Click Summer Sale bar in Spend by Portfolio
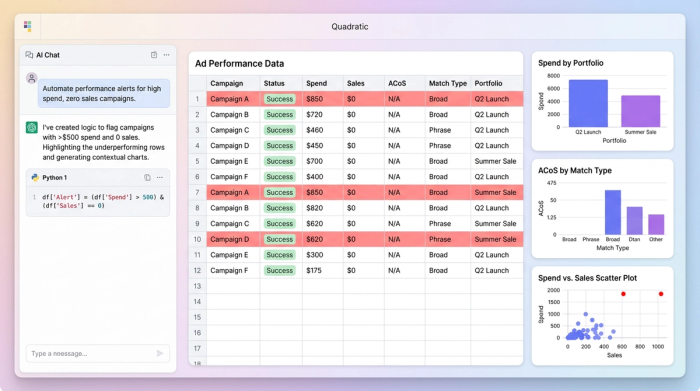Image resolution: width=700 pixels, height=391 pixels. 640,111
